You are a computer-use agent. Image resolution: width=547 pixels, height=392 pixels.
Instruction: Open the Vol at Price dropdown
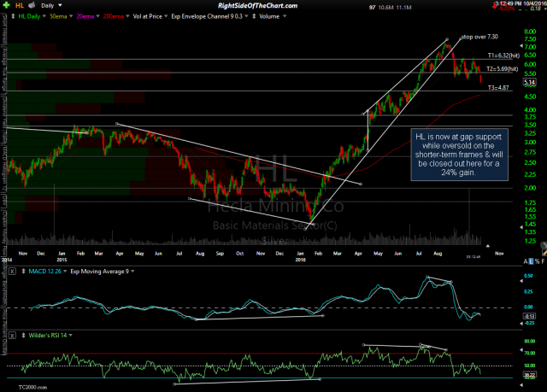[x=166, y=16]
